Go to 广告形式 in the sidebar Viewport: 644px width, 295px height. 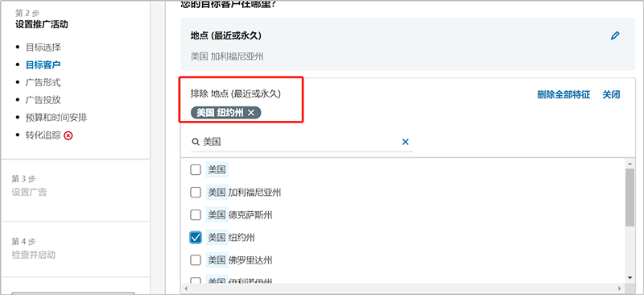click(43, 83)
